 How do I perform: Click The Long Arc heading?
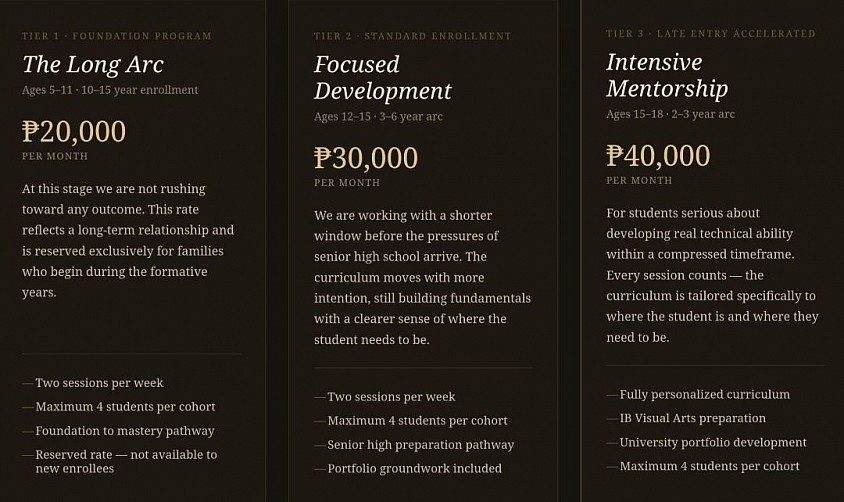click(93, 65)
